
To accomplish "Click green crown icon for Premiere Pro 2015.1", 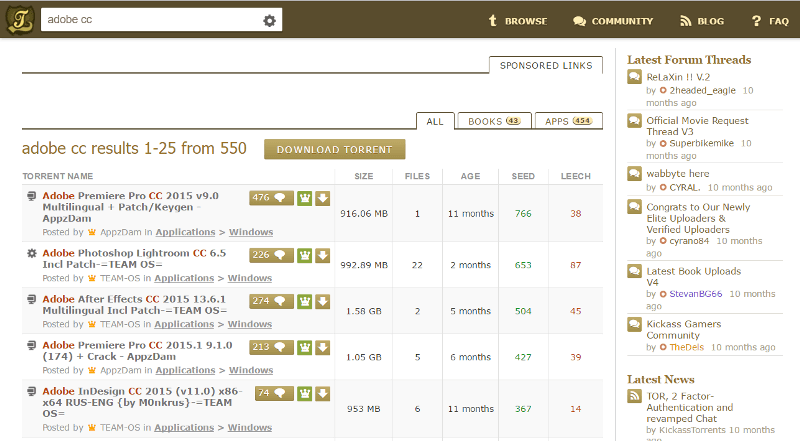I will pos(304,347).
